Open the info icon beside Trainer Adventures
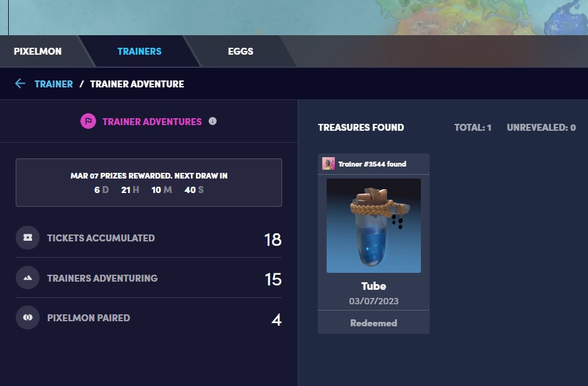 pos(212,121)
